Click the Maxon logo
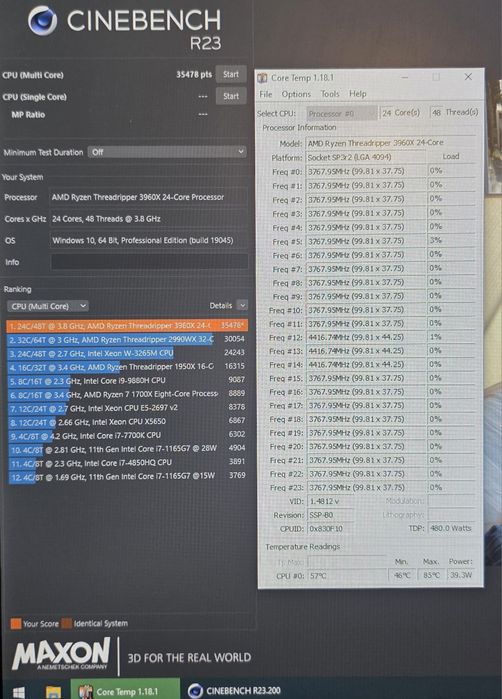This screenshot has height=699, width=502. point(61,654)
